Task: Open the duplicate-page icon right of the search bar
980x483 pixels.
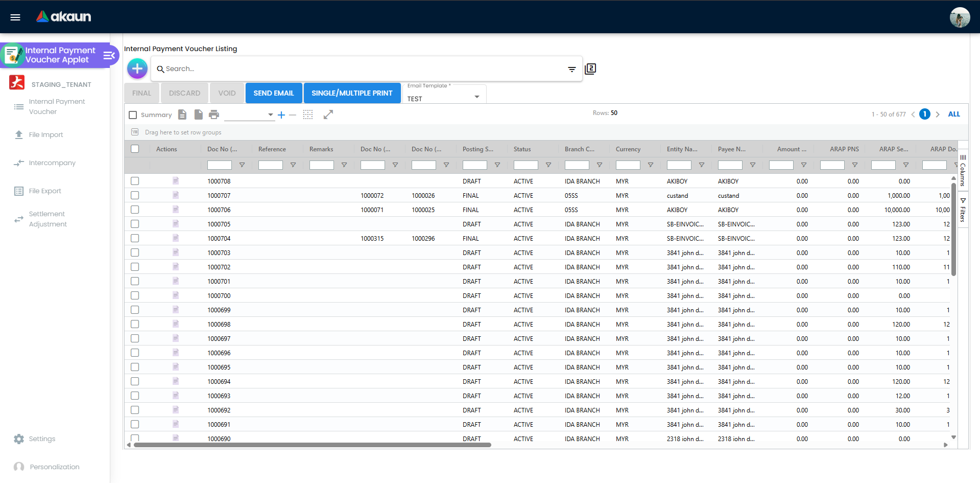Action: pyautogui.click(x=590, y=68)
